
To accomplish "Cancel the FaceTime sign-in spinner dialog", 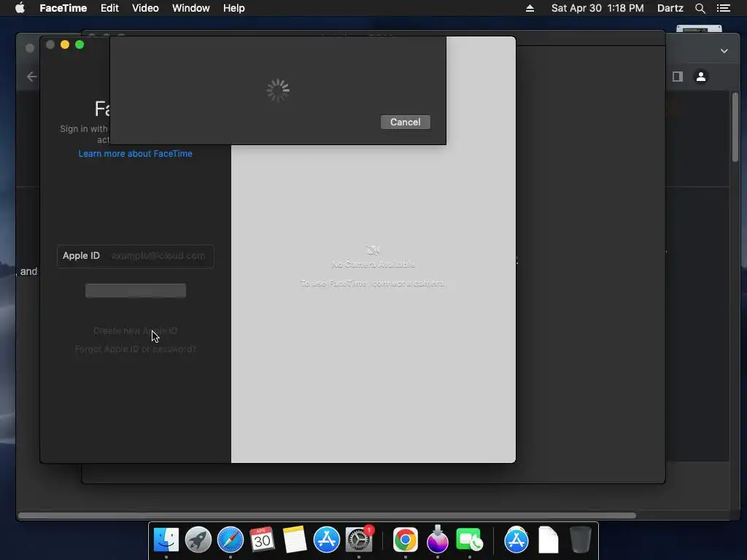I will point(405,122).
